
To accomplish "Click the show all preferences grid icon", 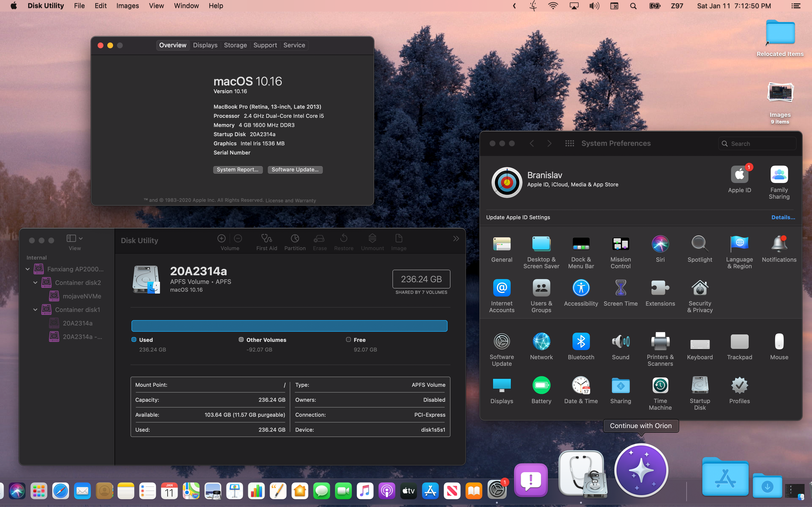I will pos(569,143).
